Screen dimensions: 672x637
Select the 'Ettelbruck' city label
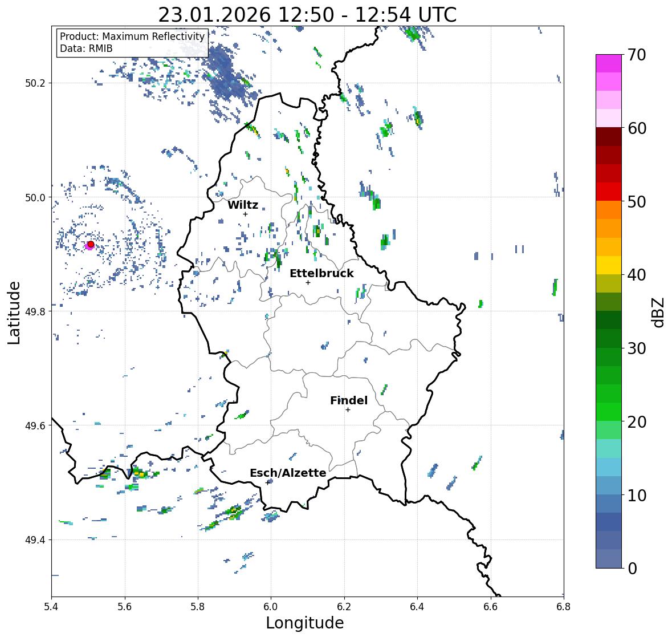pos(321,274)
